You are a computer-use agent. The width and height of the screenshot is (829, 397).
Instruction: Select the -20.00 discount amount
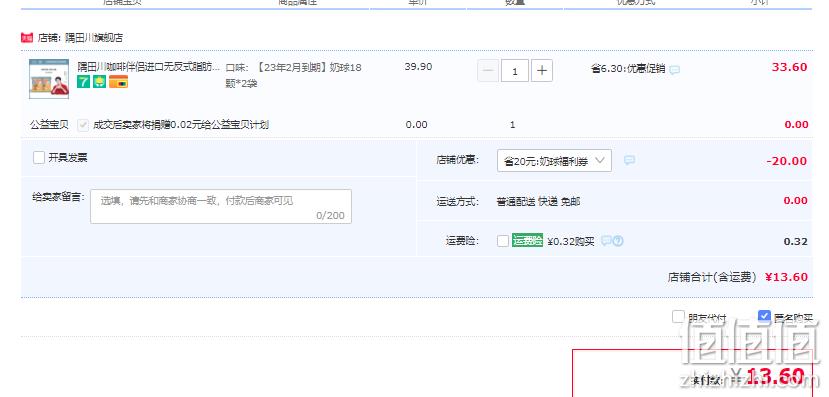point(787,161)
